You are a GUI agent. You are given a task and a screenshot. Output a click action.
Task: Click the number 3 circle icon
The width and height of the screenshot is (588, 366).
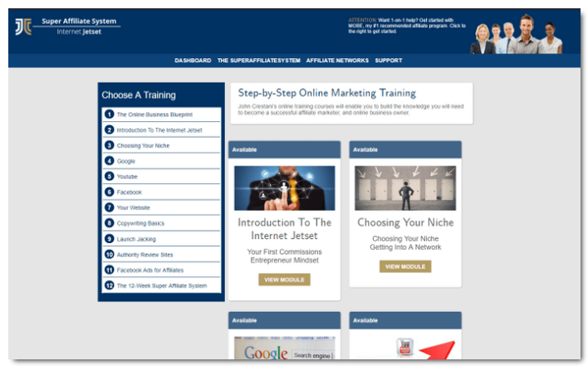point(109,145)
